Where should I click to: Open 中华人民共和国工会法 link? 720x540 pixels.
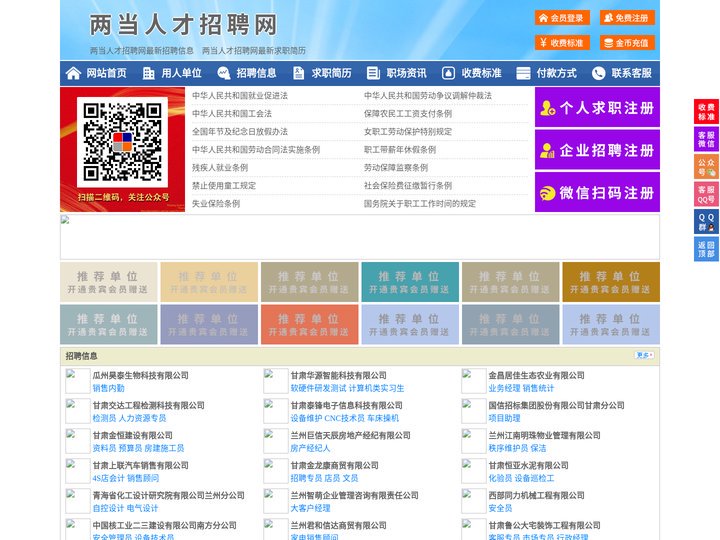[x=232, y=113]
